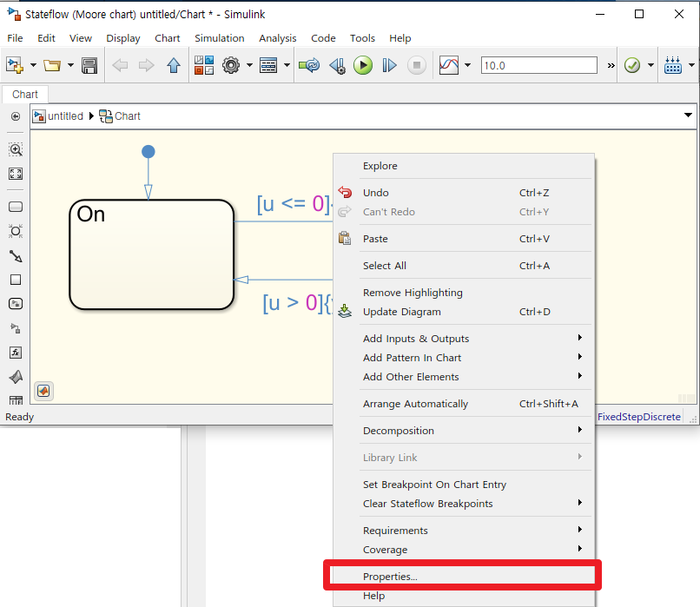Click the Step Back toolbar icon
The image size is (700, 607).
click(x=337, y=66)
